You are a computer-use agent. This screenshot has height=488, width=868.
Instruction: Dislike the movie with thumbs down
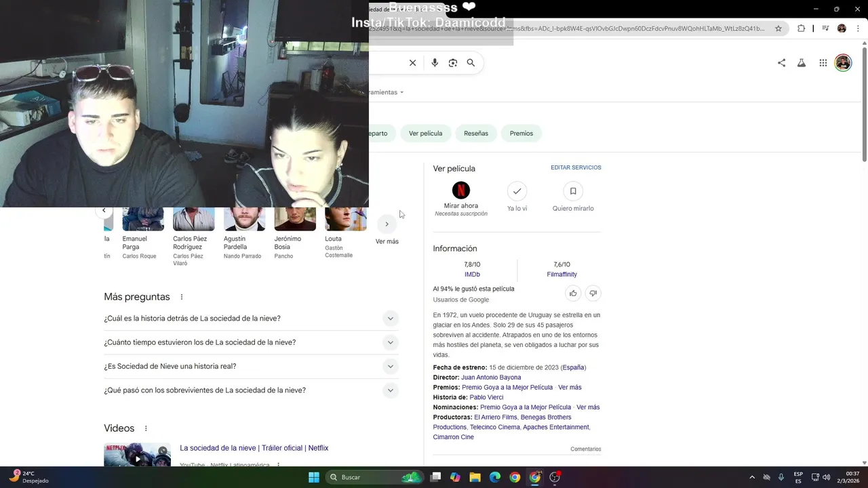pyautogui.click(x=593, y=293)
